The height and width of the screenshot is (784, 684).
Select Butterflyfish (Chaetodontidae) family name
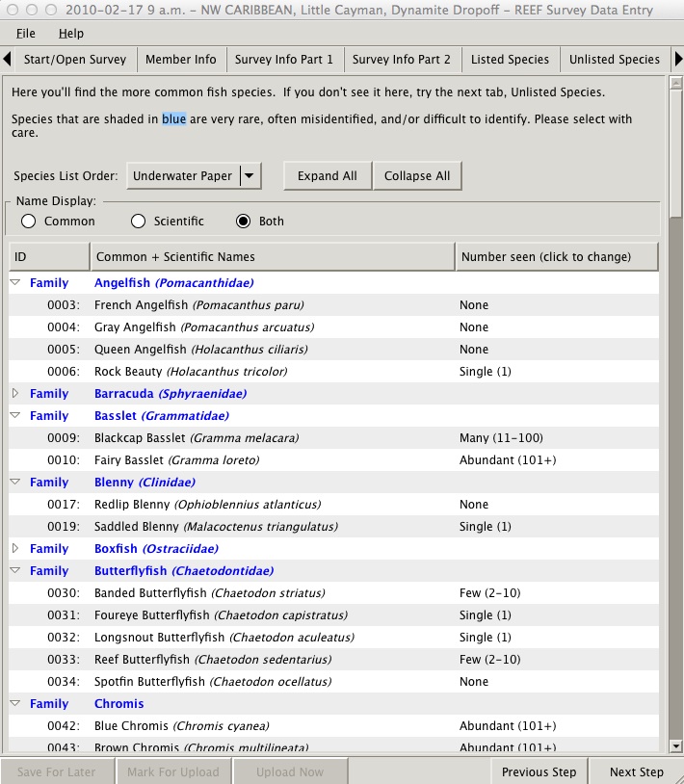(184, 570)
